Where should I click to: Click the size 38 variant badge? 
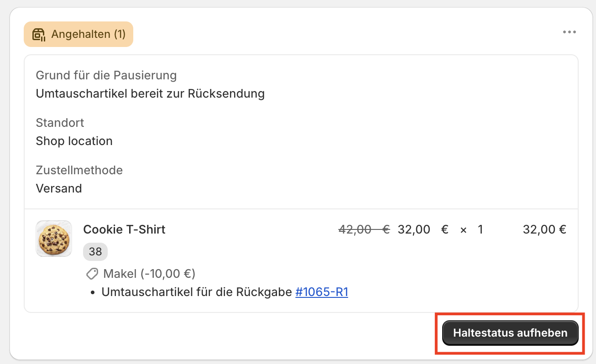point(95,251)
